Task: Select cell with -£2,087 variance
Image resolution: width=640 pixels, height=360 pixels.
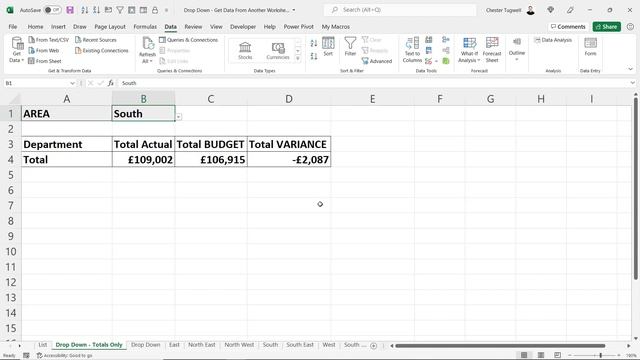Action: coord(289,160)
